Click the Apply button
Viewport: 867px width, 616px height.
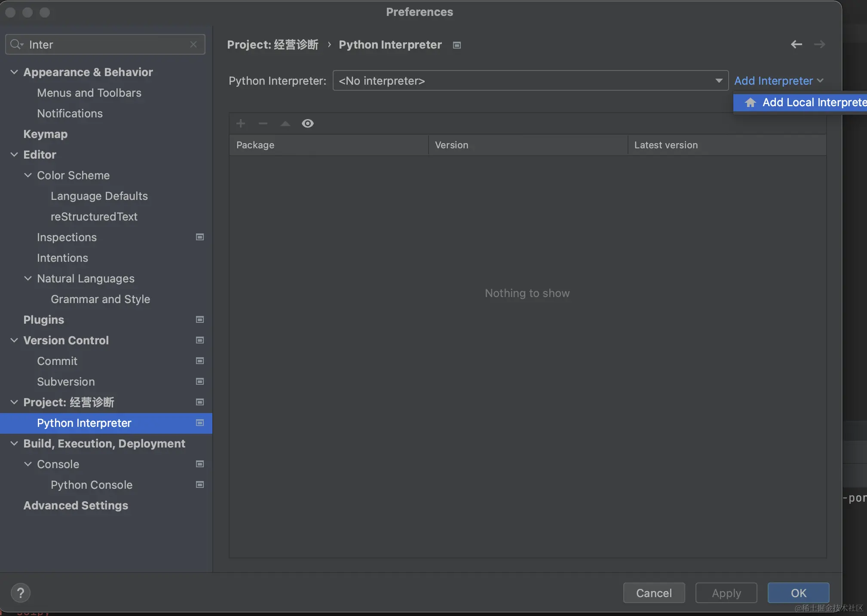[726, 593]
